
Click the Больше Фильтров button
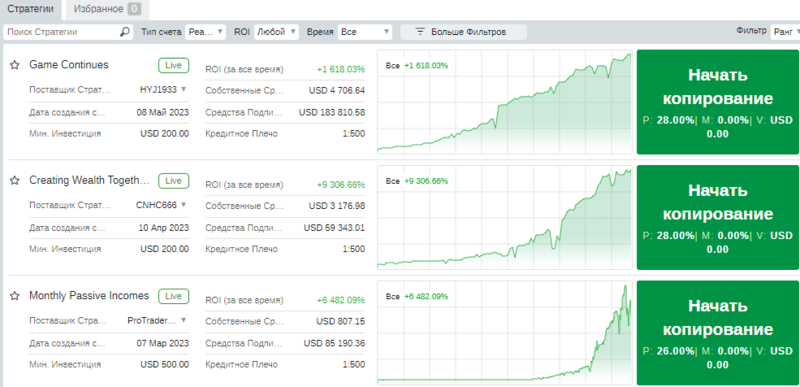[463, 32]
